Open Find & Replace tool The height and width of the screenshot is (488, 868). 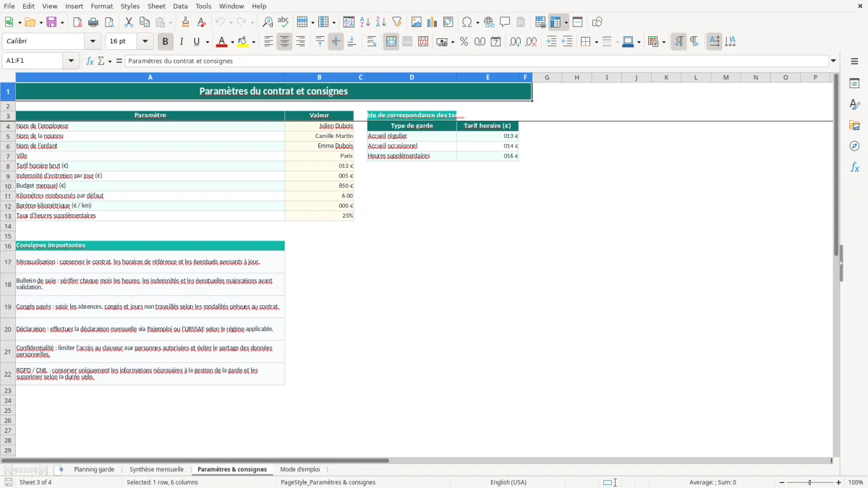[x=268, y=22]
